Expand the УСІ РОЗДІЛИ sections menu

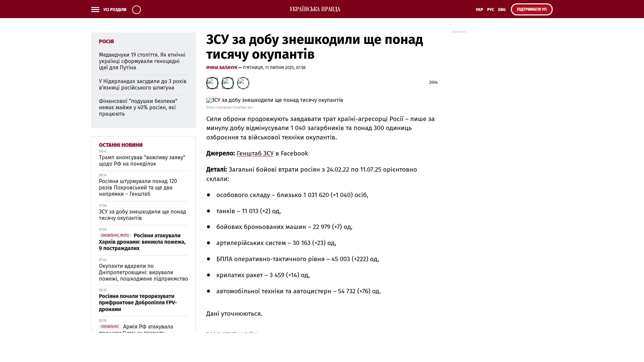pyautogui.click(x=114, y=10)
